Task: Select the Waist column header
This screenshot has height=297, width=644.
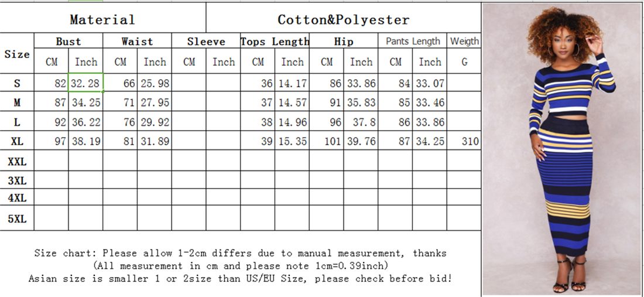Action: tap(137, 42)
